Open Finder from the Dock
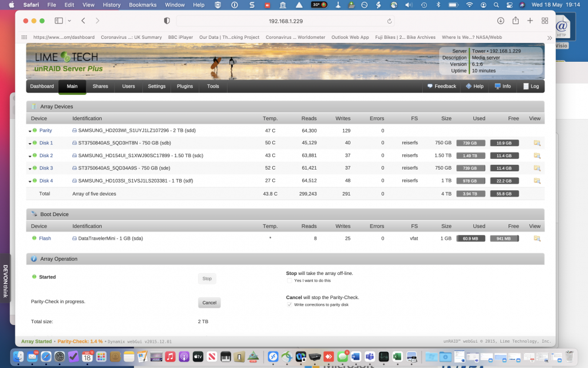The image size is (588, 368). [x=18, y=356]
